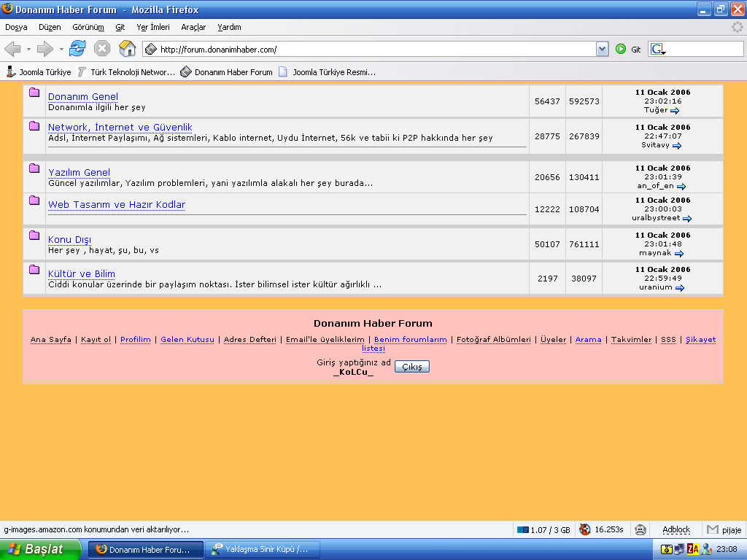The image size is (747, 560).
Task: Open the Düzen menu
Action: pyautogui.click(x=50, y=27)
